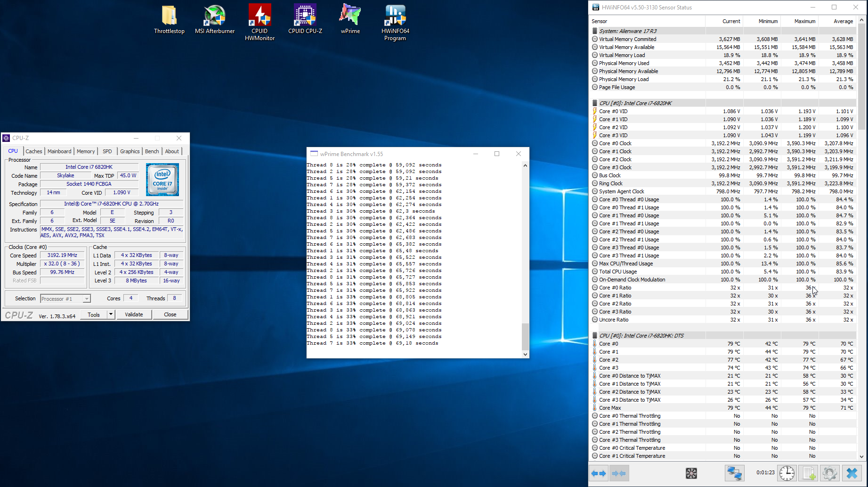Click the fan control icon in HWiNFO
868x487 pixels.
(x=691, y=473)
